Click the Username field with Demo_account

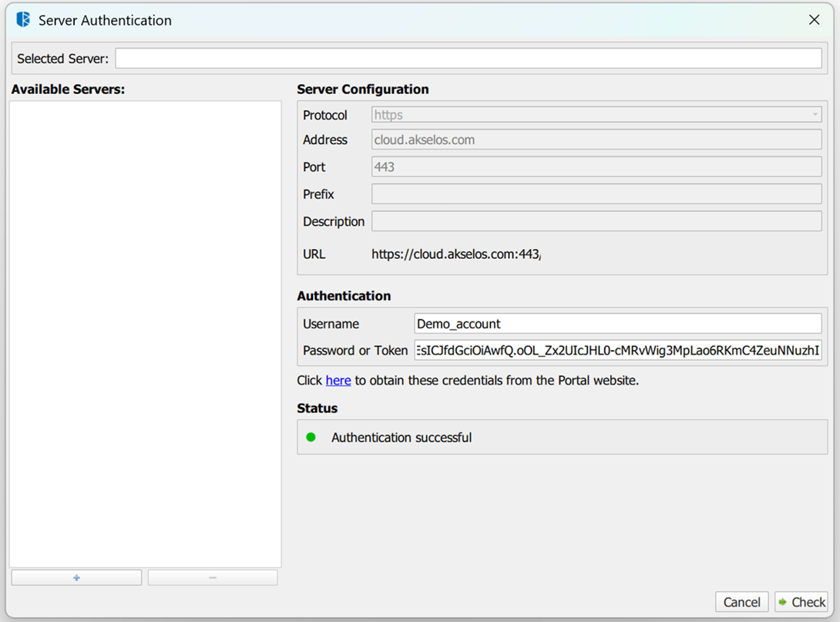tap(618, 324)
